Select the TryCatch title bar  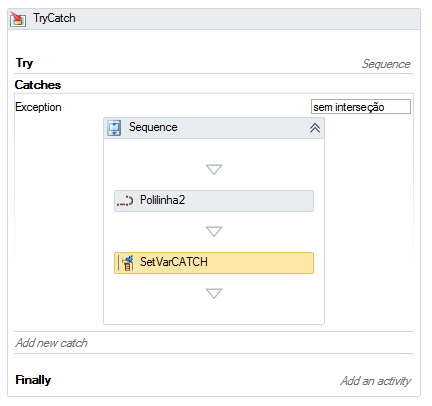(214, 19)
